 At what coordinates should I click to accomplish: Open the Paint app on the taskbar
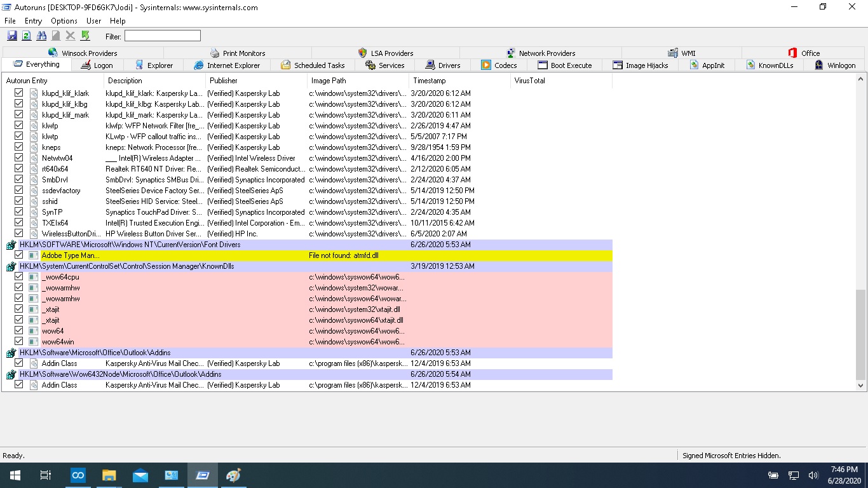point(233,475)
